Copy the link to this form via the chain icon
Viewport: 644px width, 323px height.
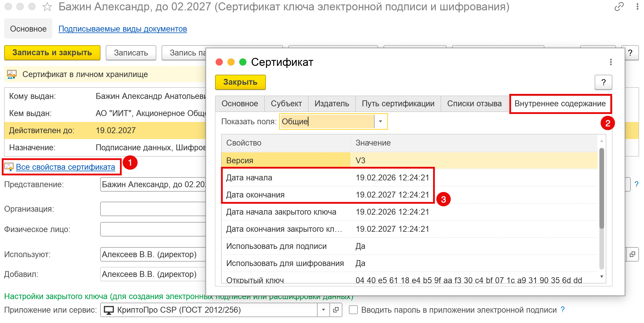click(619, 6)
